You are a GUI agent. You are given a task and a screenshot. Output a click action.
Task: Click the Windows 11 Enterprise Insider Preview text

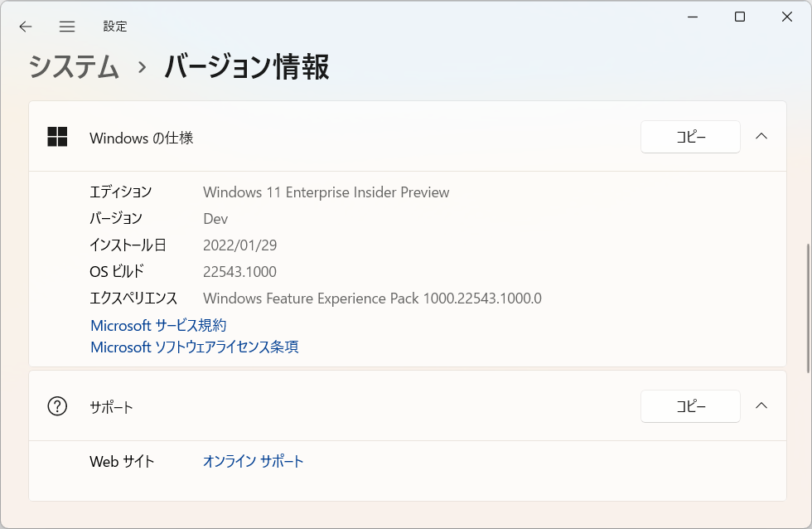(x=326, y=192)
